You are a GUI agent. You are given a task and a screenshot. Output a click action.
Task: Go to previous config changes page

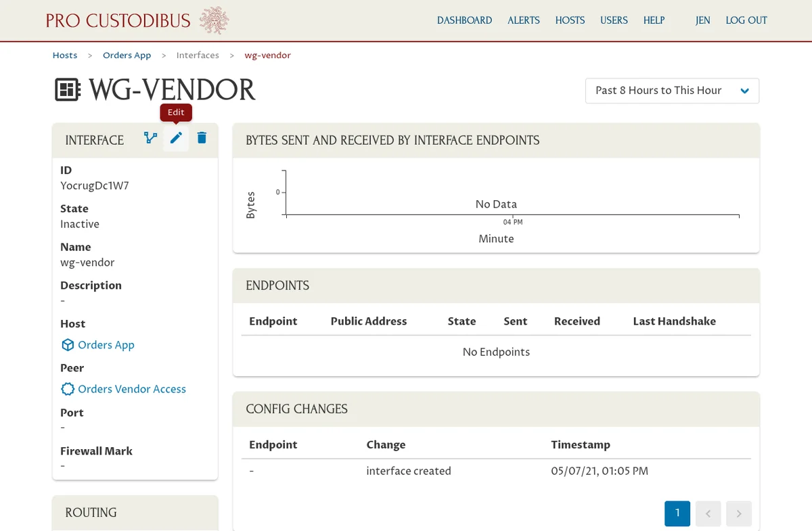click(x=708, y=514)
